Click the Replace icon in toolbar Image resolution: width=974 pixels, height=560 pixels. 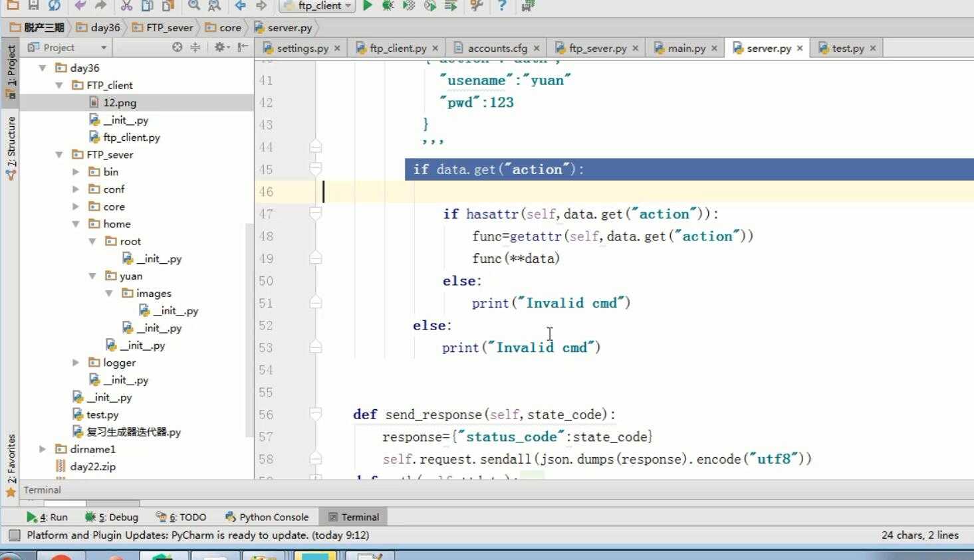(x=215, y=5)
